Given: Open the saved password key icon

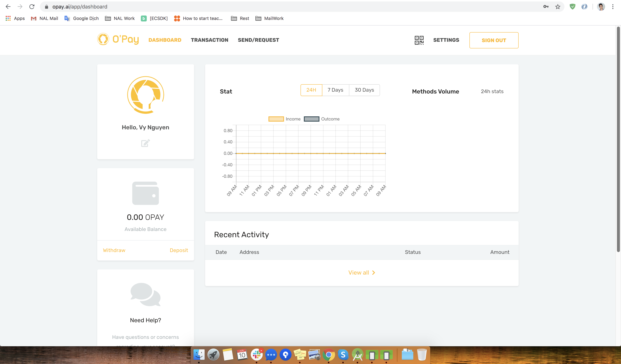Looking at the screenshot, I should 546,7.
